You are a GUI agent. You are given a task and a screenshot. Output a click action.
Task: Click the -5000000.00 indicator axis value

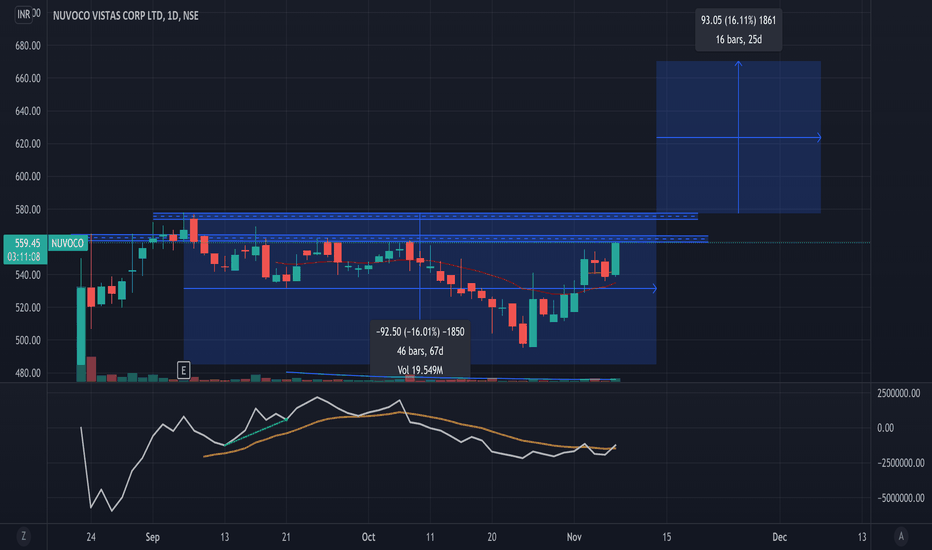(x=900, y=498)
